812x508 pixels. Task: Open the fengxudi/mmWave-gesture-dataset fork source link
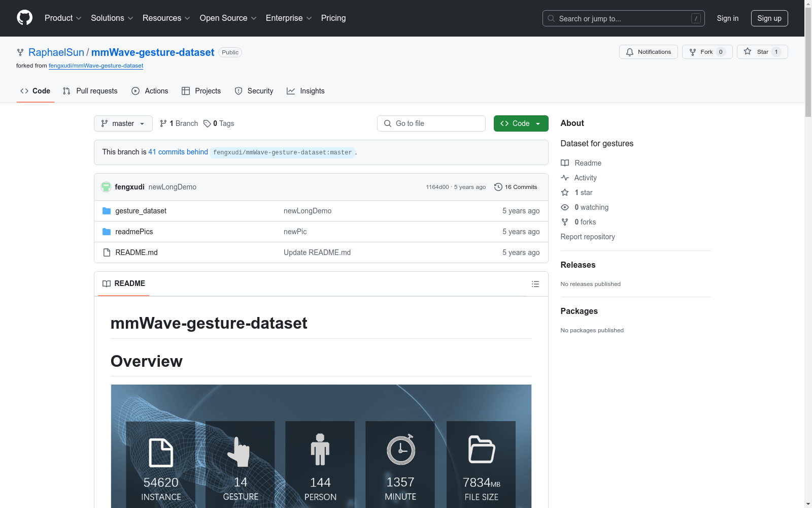pyautogui.click(x=96, y=66)
